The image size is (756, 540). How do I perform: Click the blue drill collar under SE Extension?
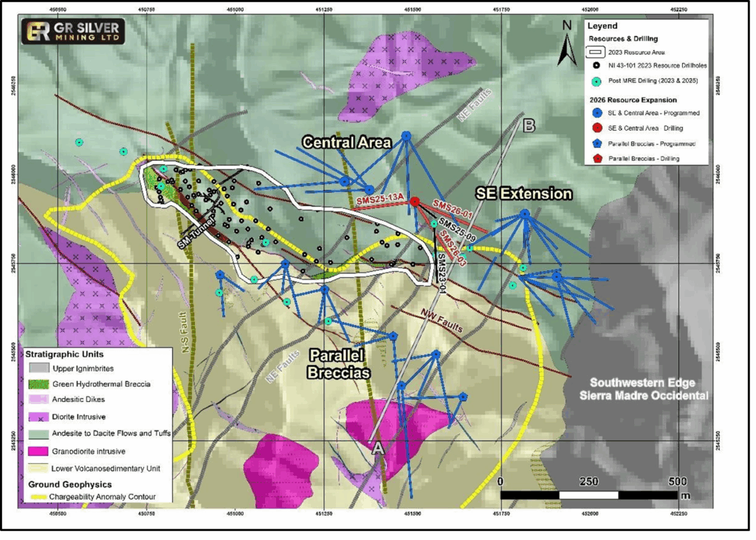pyautogui.click(x=524, y=214)
